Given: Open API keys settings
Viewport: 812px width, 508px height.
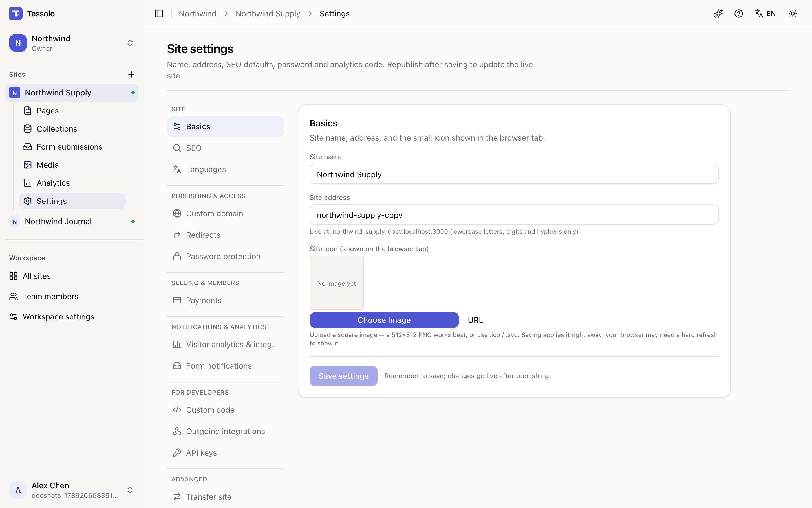Looking at the screenshot, I should click(226, 453).
